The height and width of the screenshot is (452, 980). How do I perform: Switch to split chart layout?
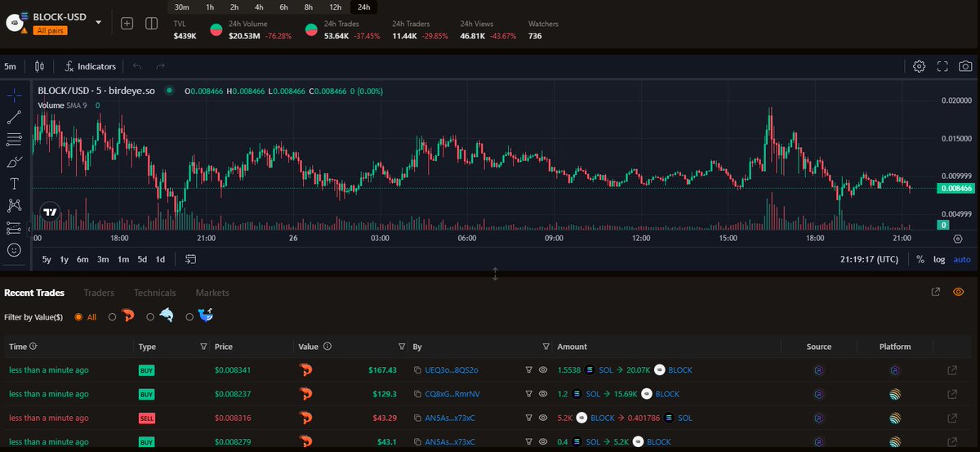click(151, 23)
